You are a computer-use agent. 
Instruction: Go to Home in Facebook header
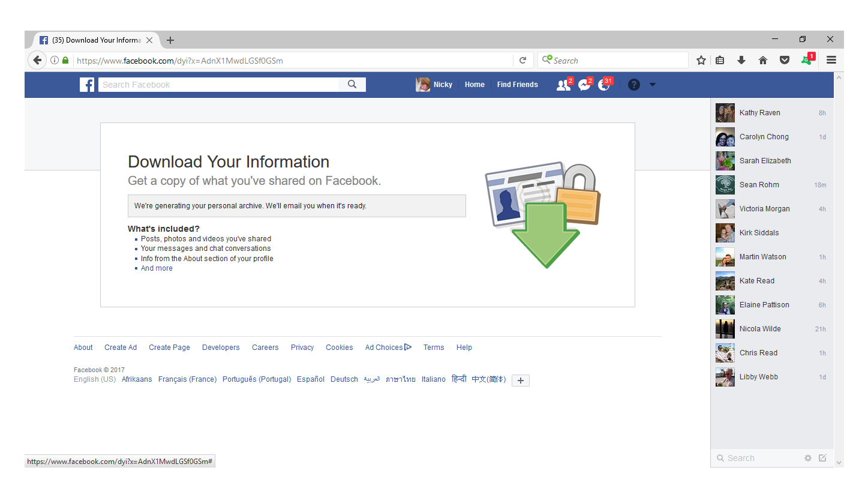point(474,85)
